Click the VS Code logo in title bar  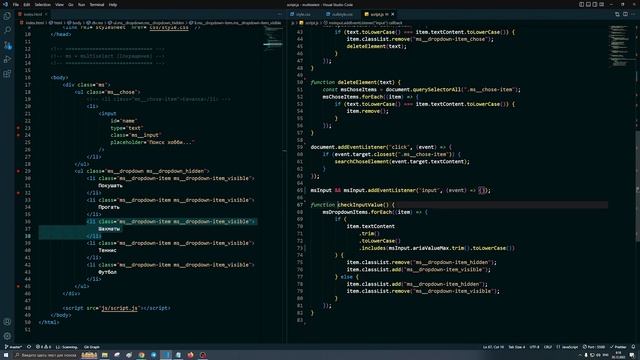[x=5, y=4]
